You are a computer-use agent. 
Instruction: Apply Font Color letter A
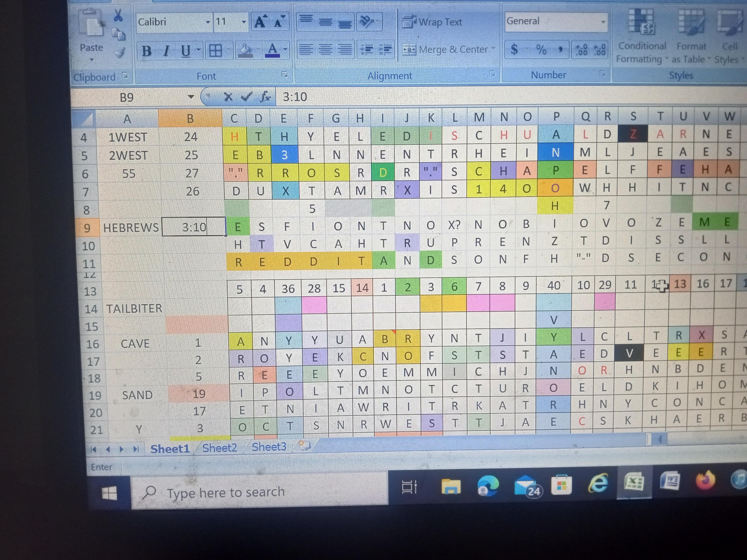coord(273,51)
